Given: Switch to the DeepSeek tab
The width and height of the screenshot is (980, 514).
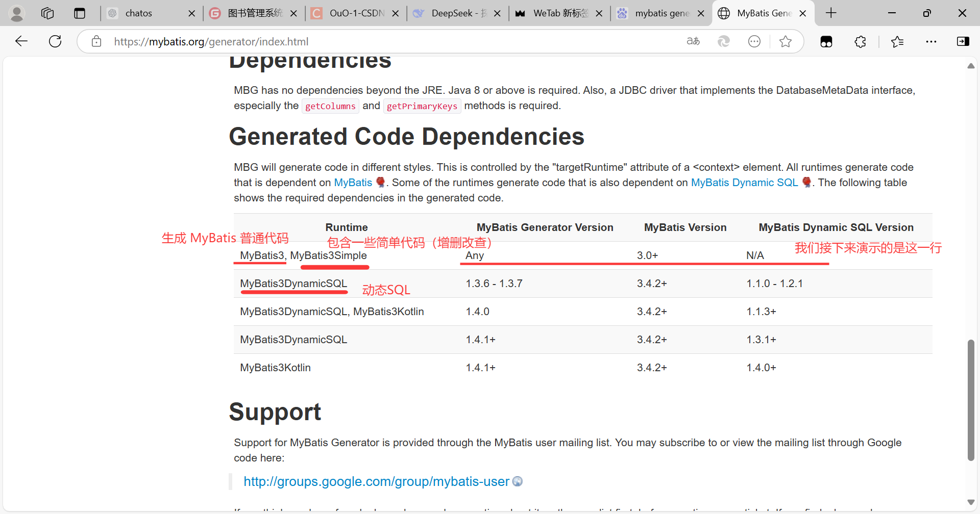Looking at the screenshot, I should (x=457, y=13).
